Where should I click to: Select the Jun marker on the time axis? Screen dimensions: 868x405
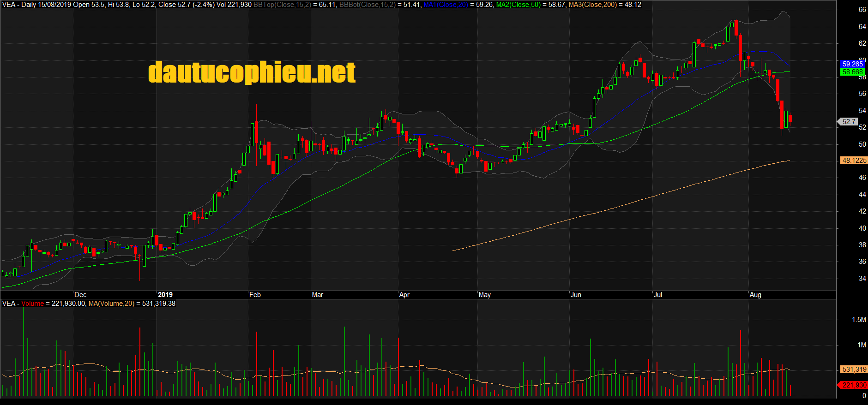pyautogui.click(x=576, y=295)
